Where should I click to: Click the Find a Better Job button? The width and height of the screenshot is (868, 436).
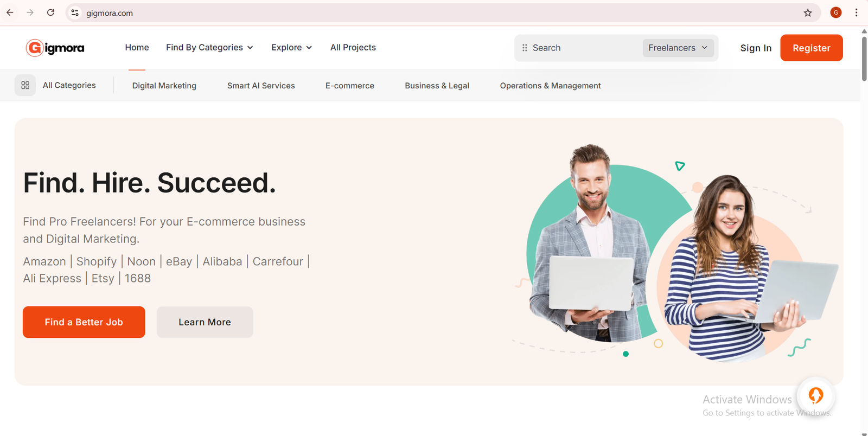[84, 322]
